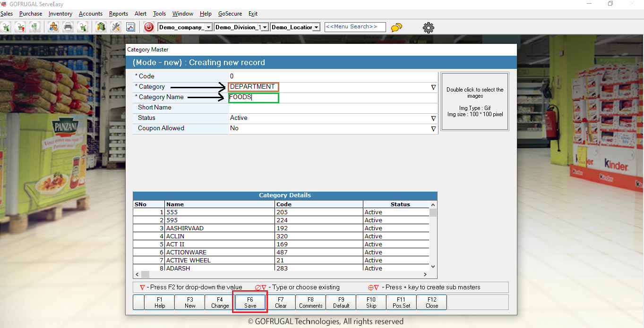Open the Demo_Division dropdown

[x=265, y=27]
